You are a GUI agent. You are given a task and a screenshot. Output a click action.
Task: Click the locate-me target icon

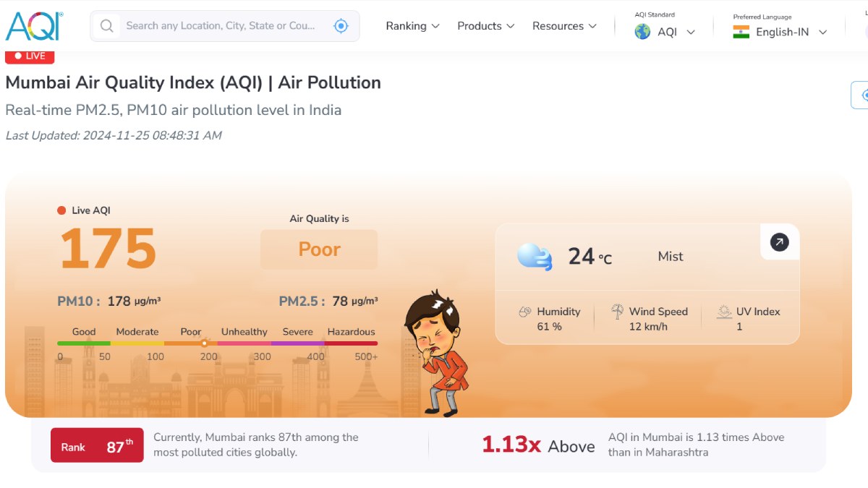click(x=341, y=26)
